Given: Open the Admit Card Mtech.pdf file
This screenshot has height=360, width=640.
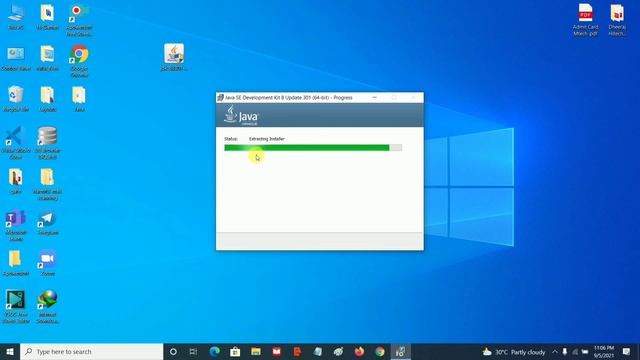Looking at the screenshot, I should coord(585,20).
